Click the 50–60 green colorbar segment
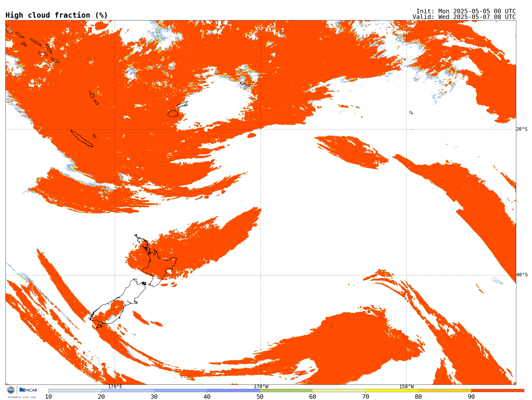532x400 pixels. (286, 391)
